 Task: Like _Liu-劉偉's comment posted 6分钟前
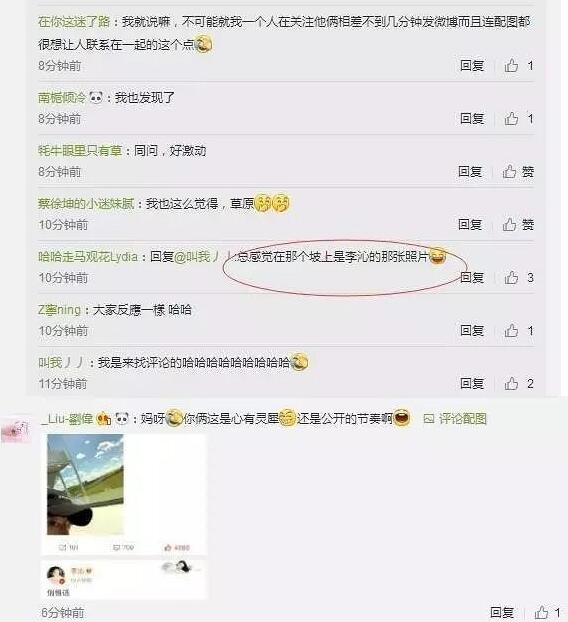pos(547,612)
